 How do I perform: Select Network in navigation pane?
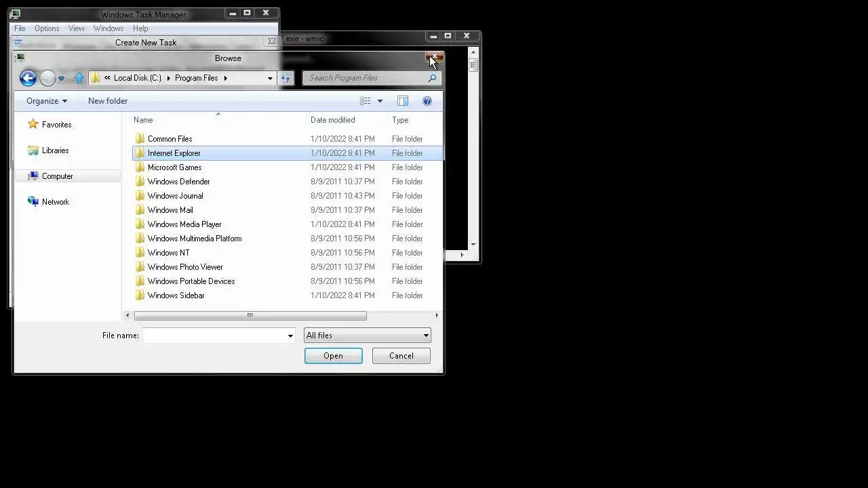point(56,202)
